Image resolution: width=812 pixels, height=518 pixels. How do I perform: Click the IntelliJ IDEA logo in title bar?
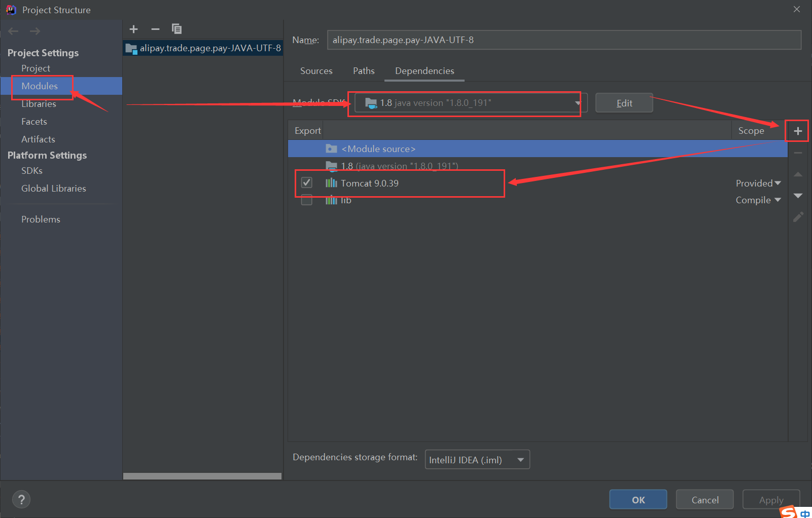tap(11, 10)
